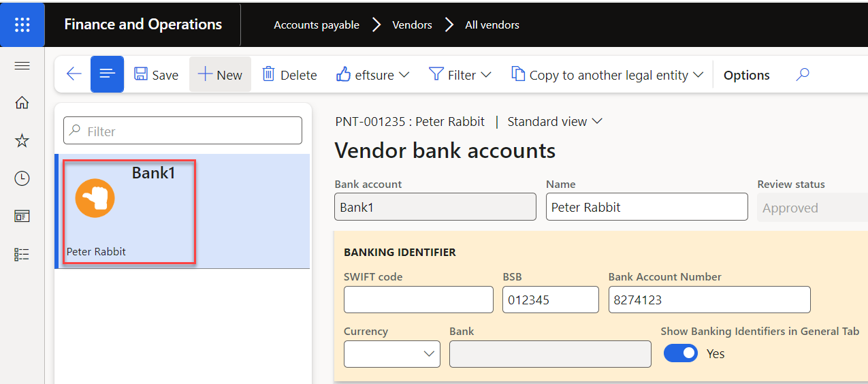
Task: Open the eftsure menu
Action: (372, 75)
